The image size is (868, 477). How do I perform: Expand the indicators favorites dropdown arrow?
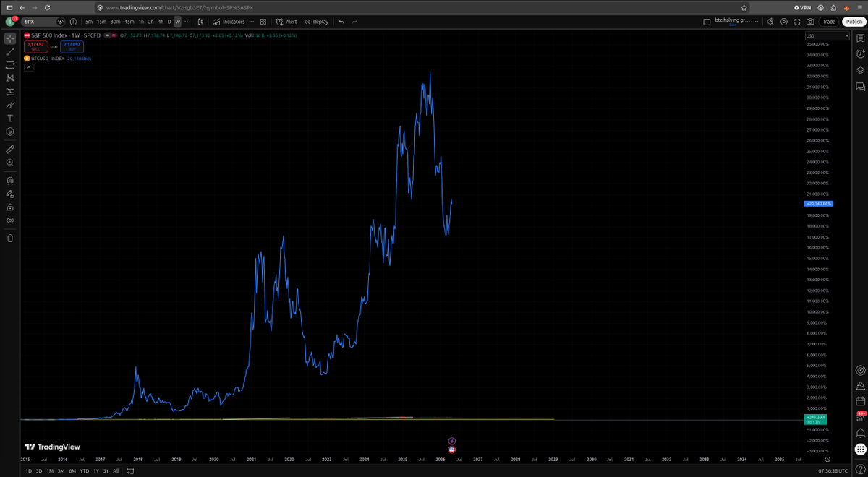[252, 22]
